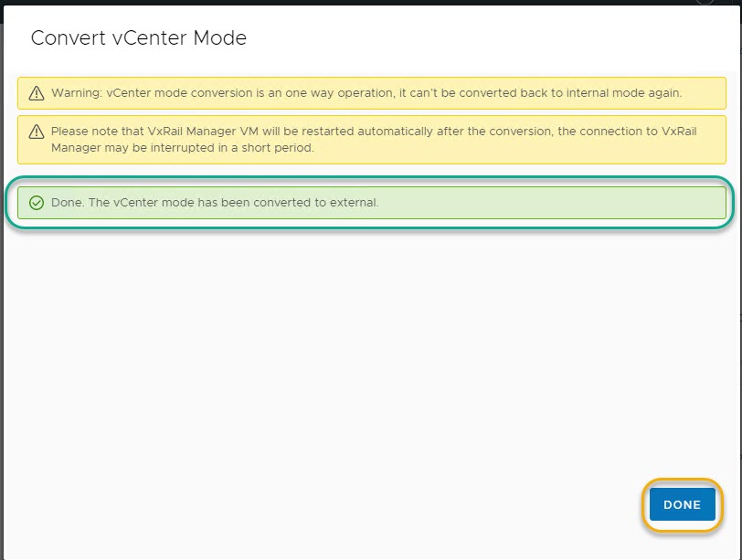This screenshot has width=742, height=560.
Task: Click the warning triangle icon beside one-way operation warning
Action: tap(37, 93)
